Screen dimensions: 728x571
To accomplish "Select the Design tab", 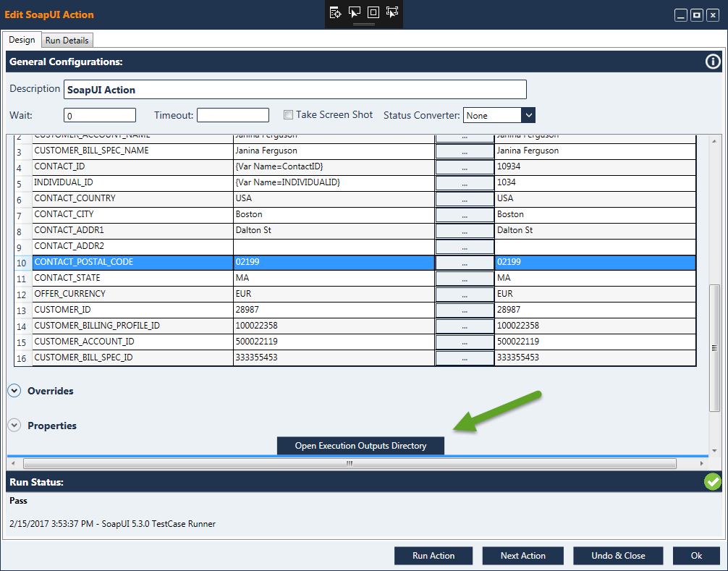I will pyautogui.click(x=22, y=40).
